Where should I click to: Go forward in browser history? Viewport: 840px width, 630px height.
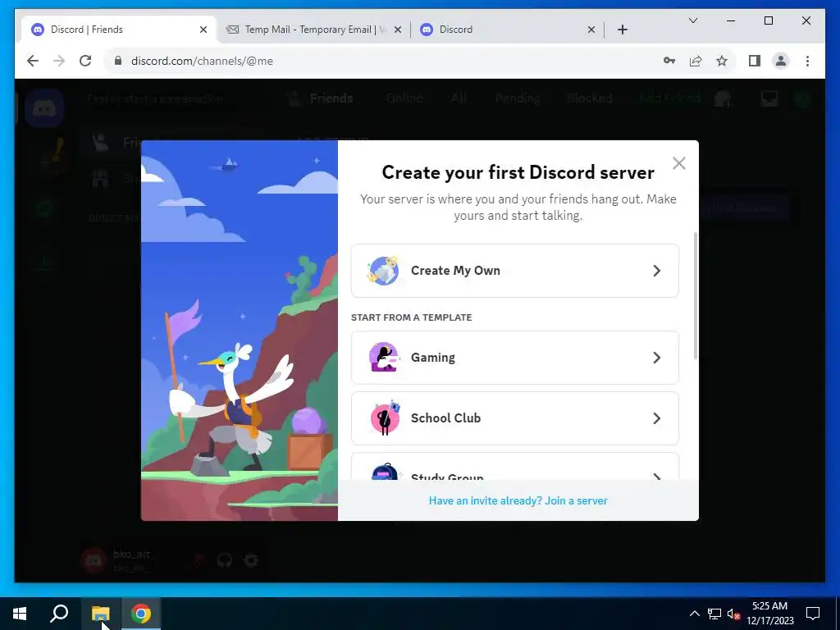59,61
